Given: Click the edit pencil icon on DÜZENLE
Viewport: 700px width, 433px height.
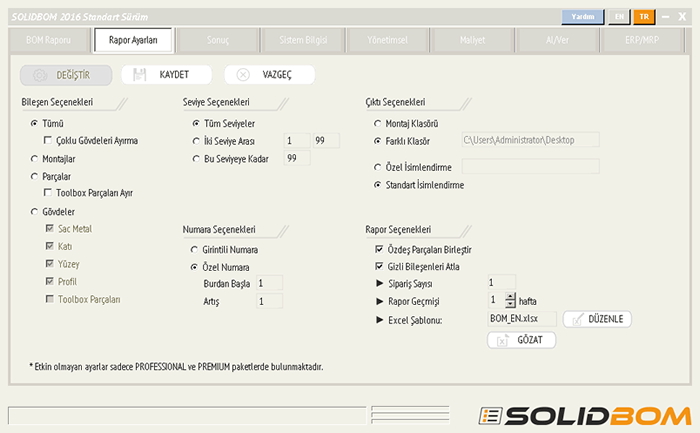Looking at the screenshot, I should coord(577,320).
